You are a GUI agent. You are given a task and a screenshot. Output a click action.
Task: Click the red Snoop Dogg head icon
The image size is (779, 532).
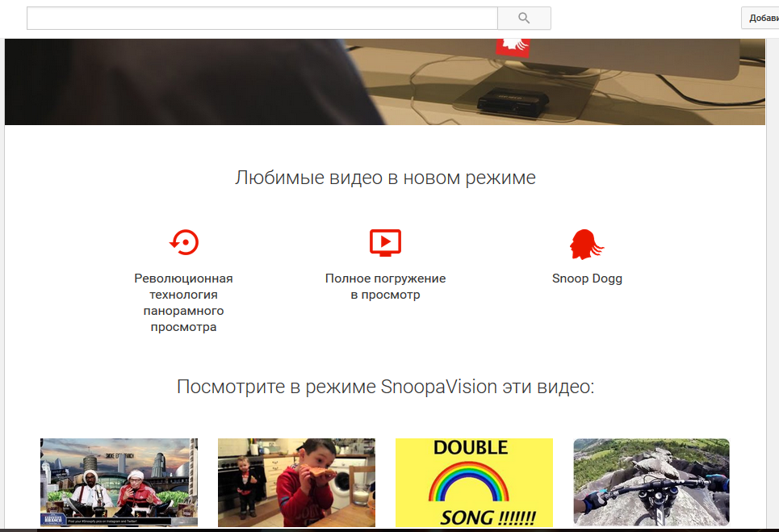click(586, 244)
